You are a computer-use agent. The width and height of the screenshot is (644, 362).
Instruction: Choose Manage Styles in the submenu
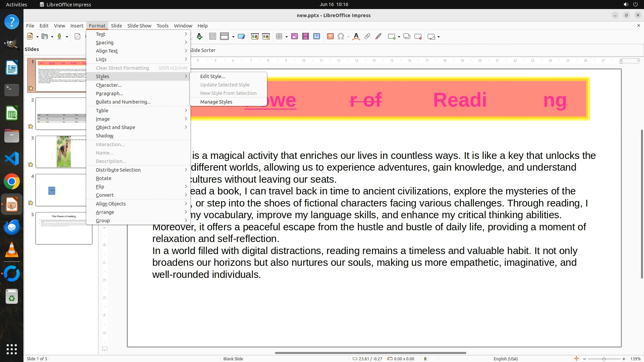coord(216,102)
